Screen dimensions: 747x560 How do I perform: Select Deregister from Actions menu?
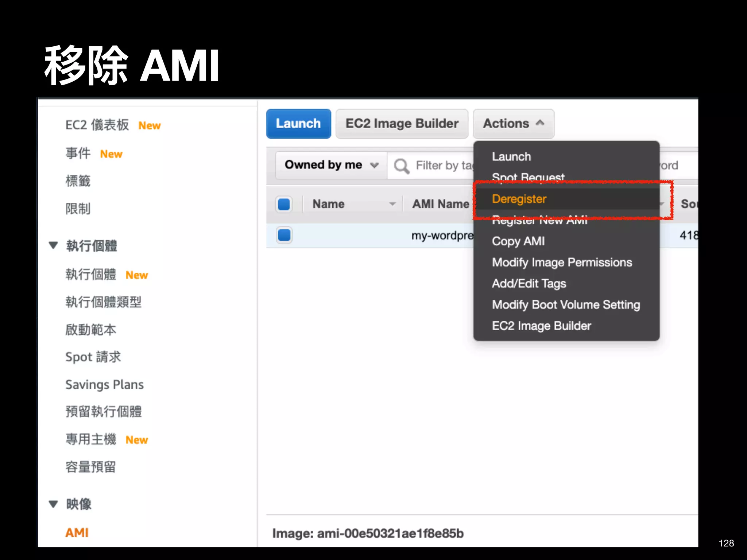pos(519,199)
